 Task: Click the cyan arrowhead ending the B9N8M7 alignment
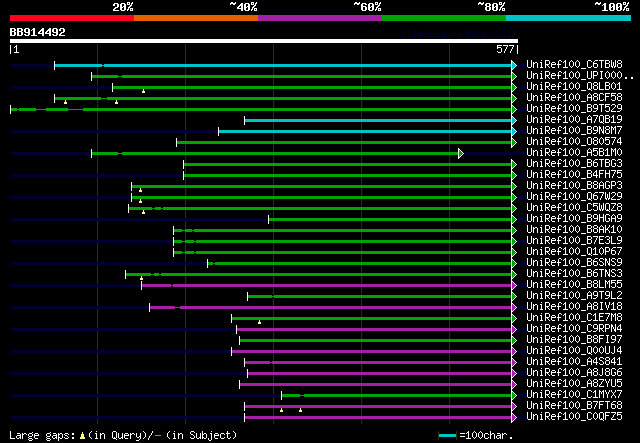514,131
